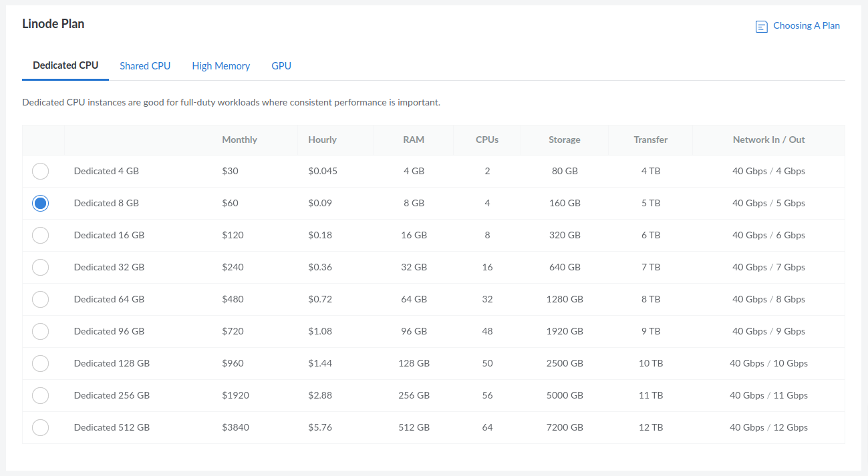Image resolution: width=868 pixels, height=476 pixels.
Task: Click the $60 monthly price
Action: [230, 203]
